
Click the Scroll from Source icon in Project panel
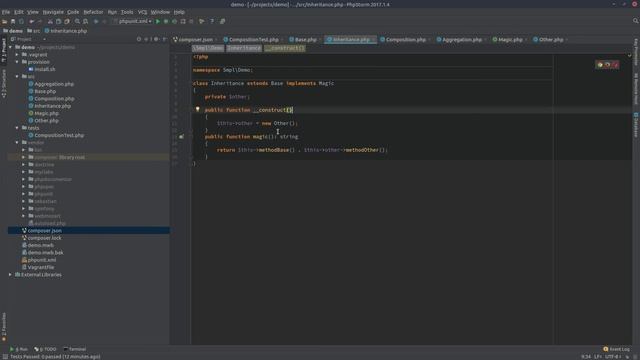(139, 39)
